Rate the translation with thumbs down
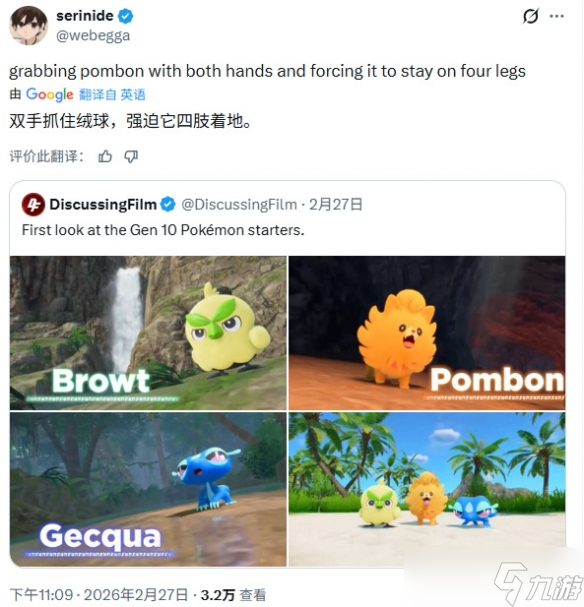The width and height of the screenshot is (584, 607). (131, 156)
